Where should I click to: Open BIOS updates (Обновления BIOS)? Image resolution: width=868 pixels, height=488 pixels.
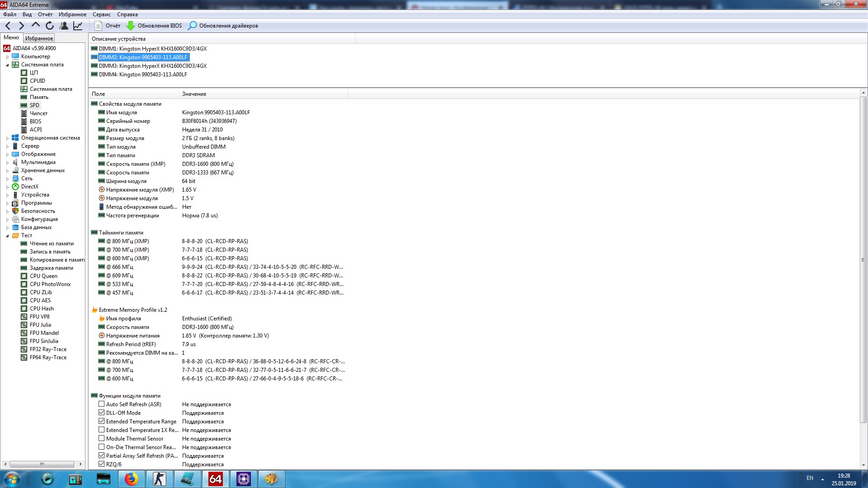154,26
